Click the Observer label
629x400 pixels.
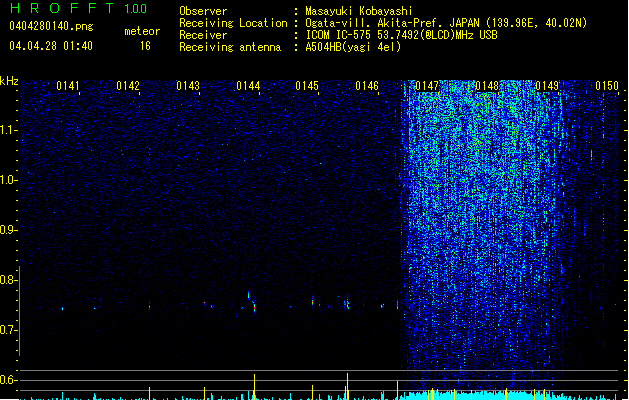[x=203, y=11]
